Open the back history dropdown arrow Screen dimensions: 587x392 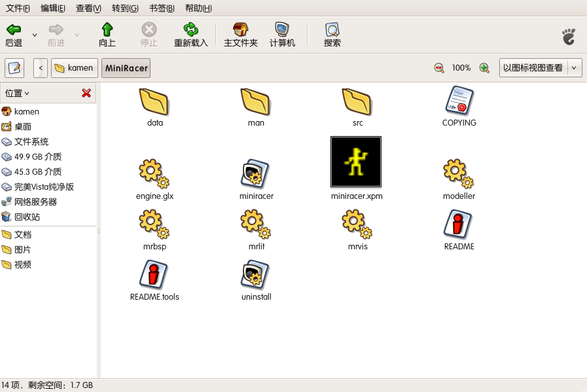coord(35,35)
